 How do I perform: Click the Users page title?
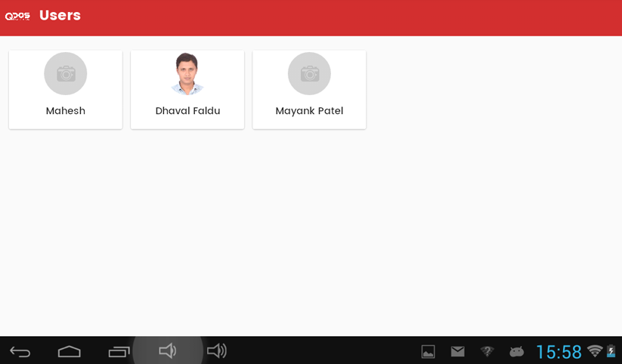60,15
